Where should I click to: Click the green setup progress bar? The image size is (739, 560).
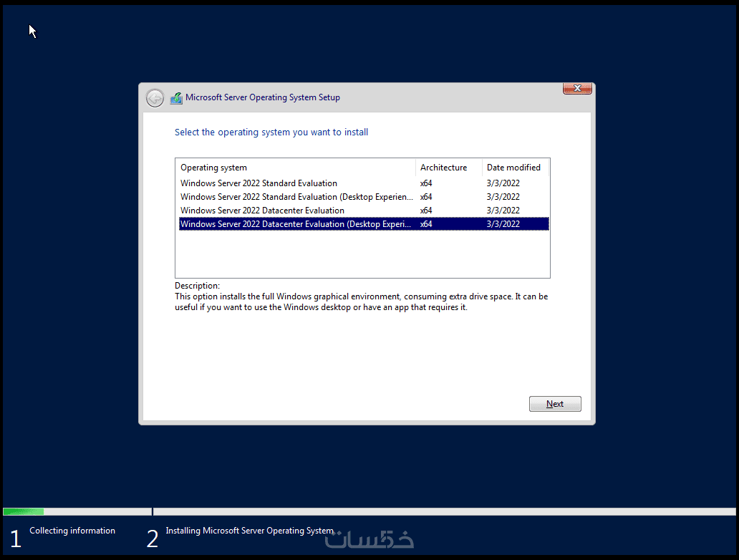24,511
